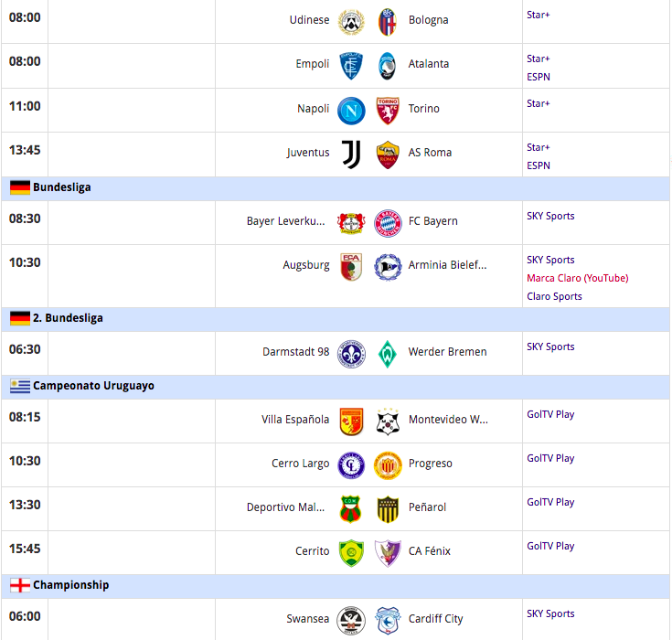
Task: Click the Werder Bremen logo
Action: point(388,353)
